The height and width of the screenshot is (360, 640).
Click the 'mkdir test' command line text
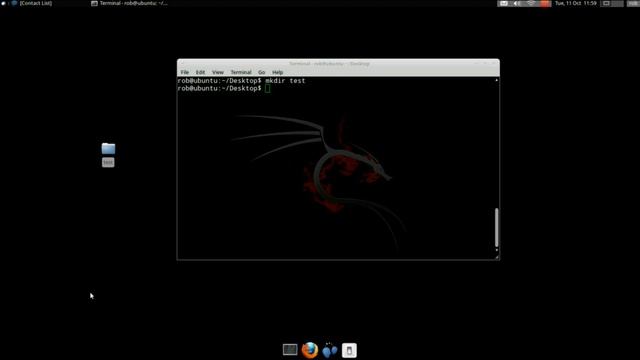(x=285, y=81)
